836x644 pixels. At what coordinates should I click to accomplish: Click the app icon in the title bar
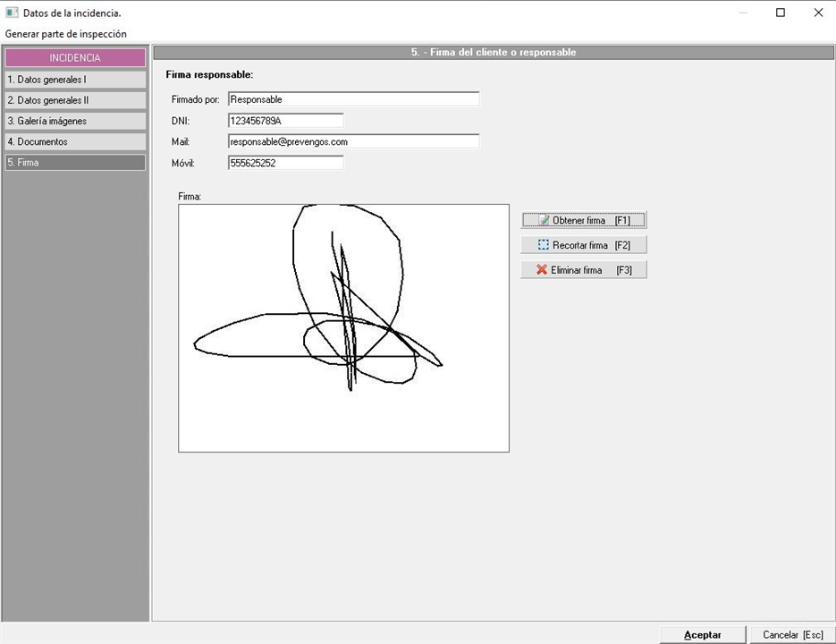click(x=12, y=13)
